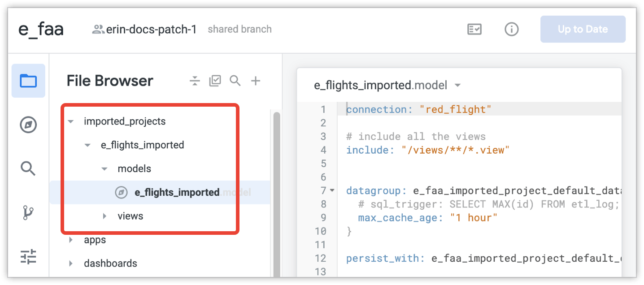Screen dimensions: 644x285
Task: Click the Up to Date button
Action: pyautogui.click(x=583, y=29)
